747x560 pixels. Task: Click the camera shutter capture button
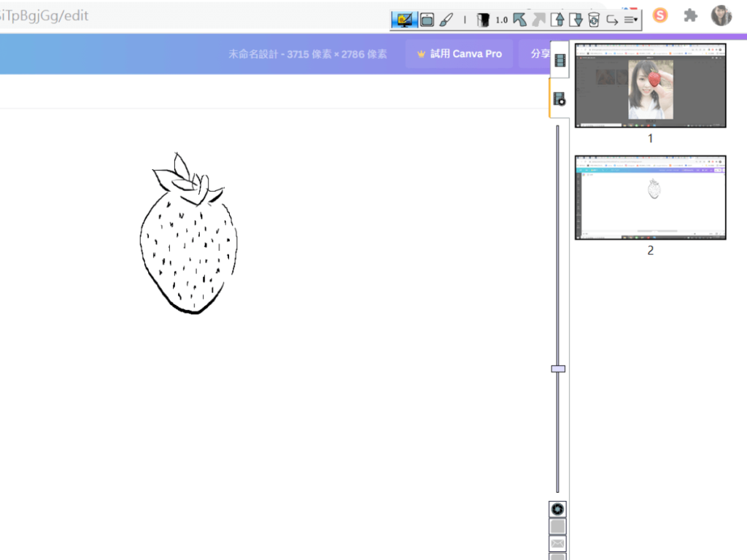pyautogui.click(x=557, y=509)
